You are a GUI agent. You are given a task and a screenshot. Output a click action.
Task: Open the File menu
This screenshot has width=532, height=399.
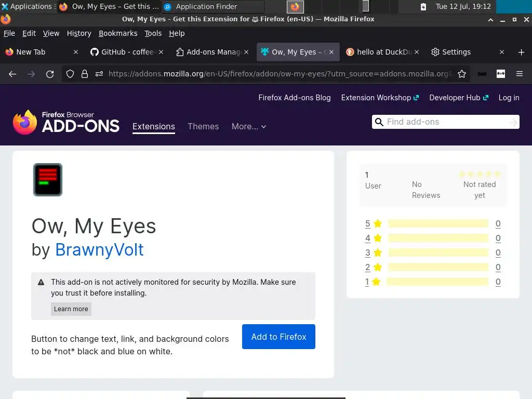point(9,33)
